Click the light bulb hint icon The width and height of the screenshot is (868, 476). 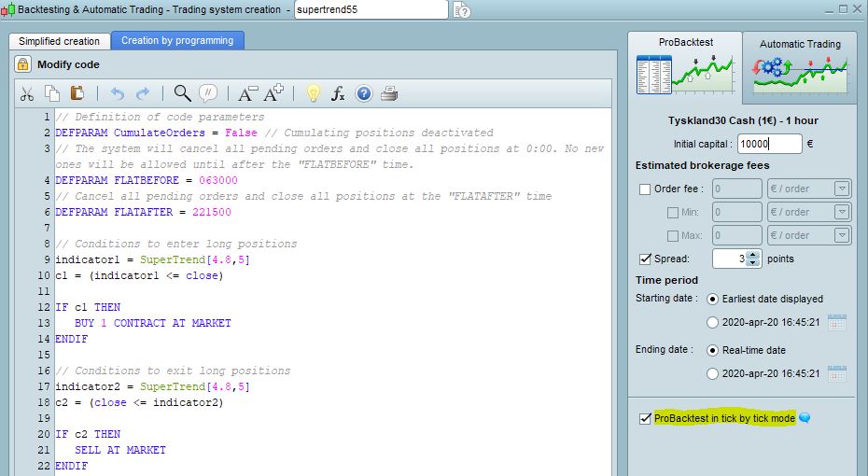click(x=314, y=93)
